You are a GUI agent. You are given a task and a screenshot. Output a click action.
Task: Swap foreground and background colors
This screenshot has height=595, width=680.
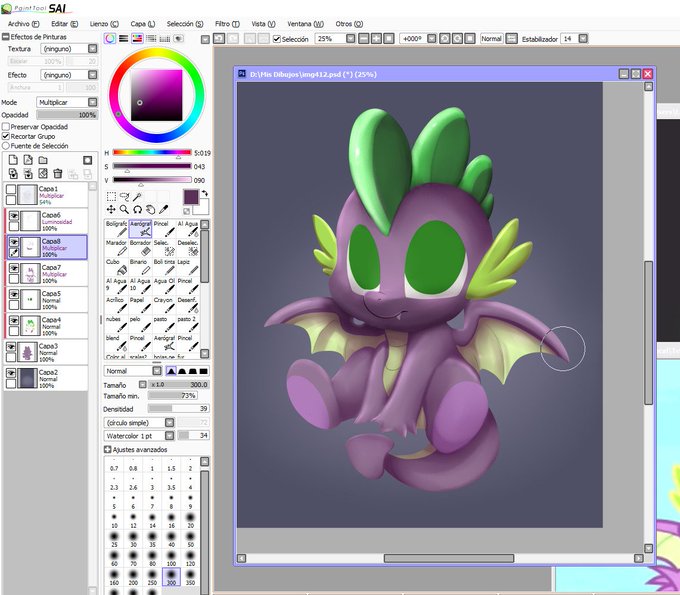(x=205, y=193)
